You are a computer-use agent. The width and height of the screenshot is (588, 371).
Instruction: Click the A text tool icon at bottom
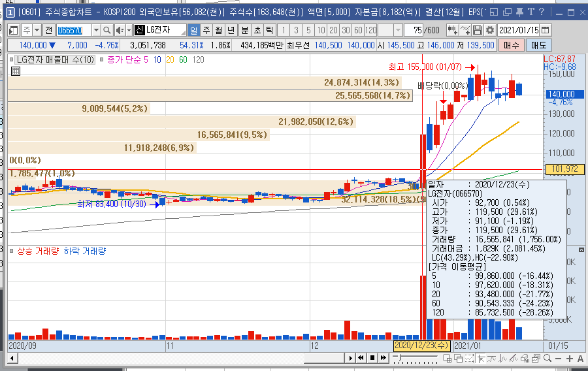click(581, 359)
